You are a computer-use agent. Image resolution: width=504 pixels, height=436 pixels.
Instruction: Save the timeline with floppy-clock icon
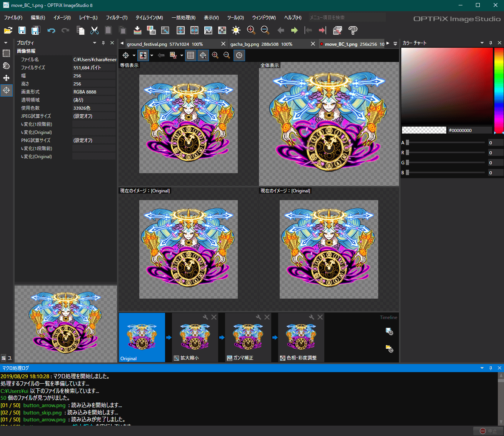tap(389, 332)
